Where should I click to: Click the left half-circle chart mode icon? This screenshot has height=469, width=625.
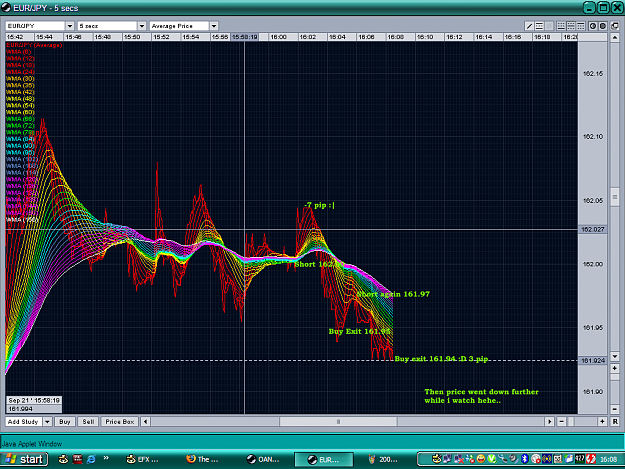[x=593, y=26]
